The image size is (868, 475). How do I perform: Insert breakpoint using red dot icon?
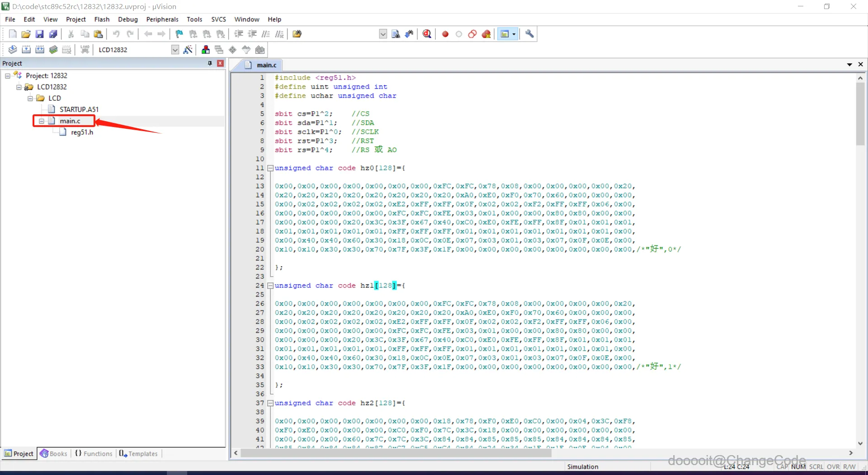point(445,34)
